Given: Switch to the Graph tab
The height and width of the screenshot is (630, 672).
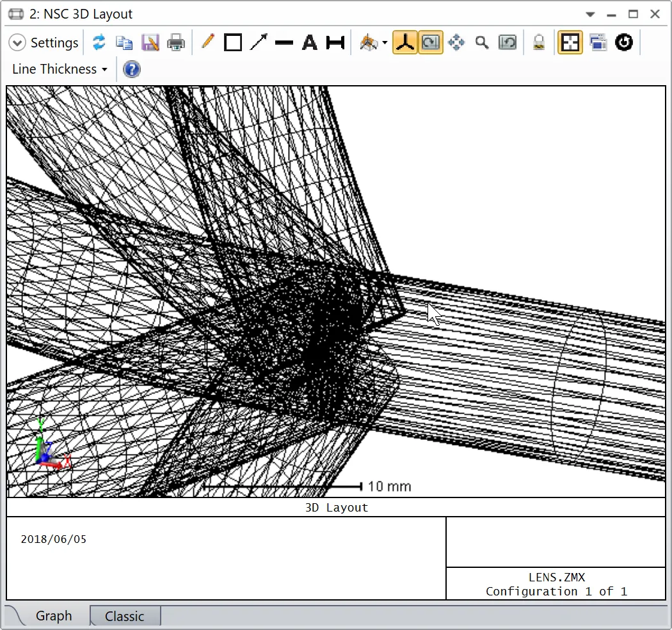Looking at the screenshot, I should (x=54, y=616).
